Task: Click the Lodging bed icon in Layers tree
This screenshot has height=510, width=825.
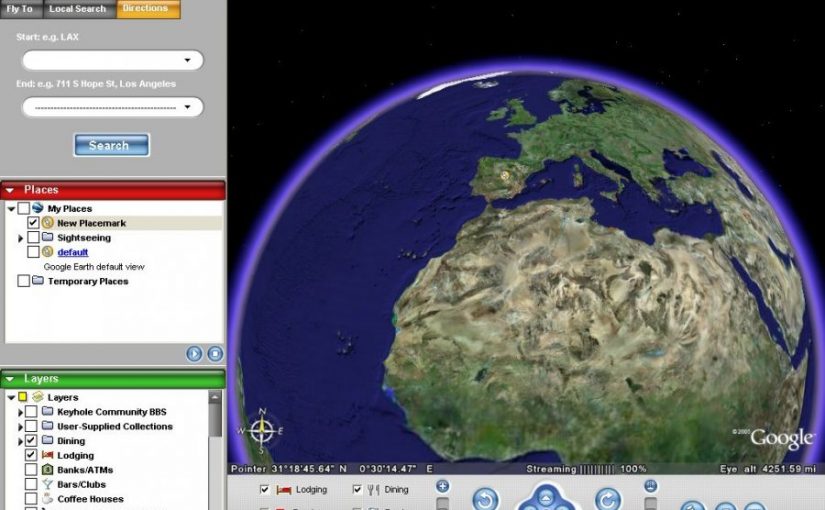Action: pyautogui.click(x=47, y=455)
